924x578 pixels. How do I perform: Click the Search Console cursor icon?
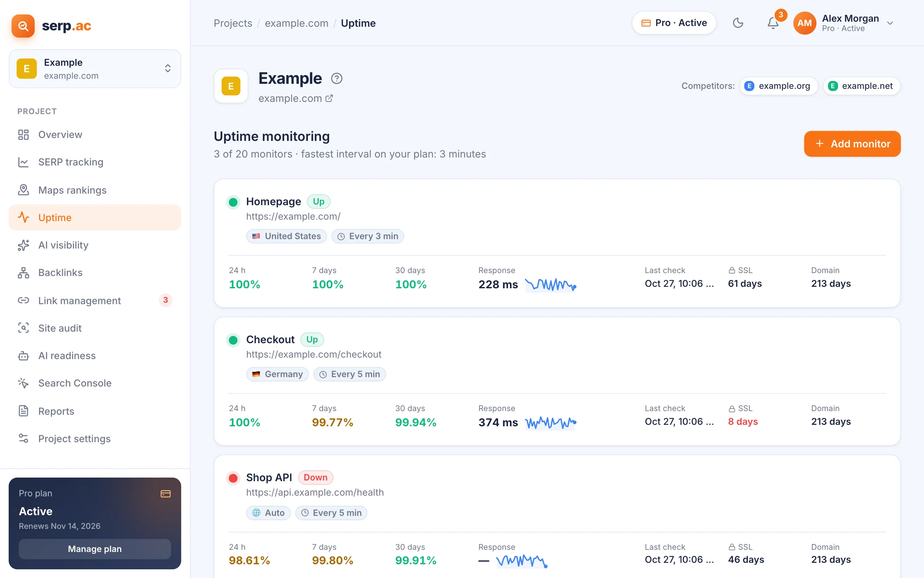(x=23, y=383)
